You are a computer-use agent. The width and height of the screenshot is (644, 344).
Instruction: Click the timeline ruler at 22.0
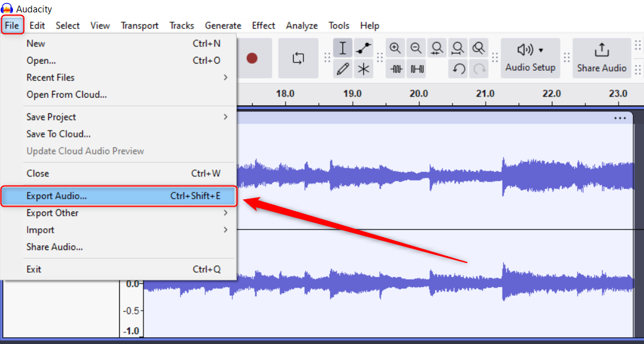pyautogui.click(x=552, y=93)
